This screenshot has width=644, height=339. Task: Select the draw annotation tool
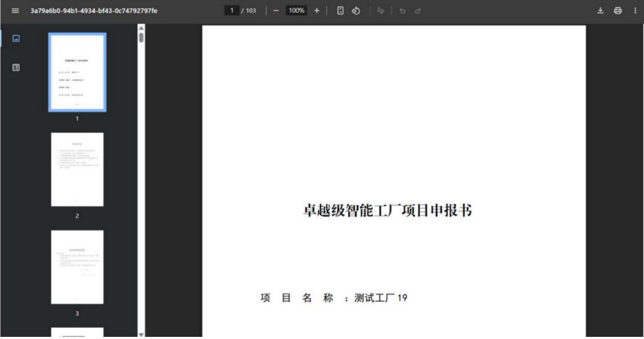pos(380,11)
